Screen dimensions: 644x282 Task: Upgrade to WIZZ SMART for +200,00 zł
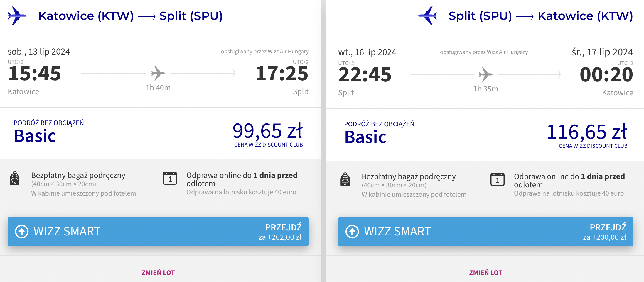tap(486, 232)
